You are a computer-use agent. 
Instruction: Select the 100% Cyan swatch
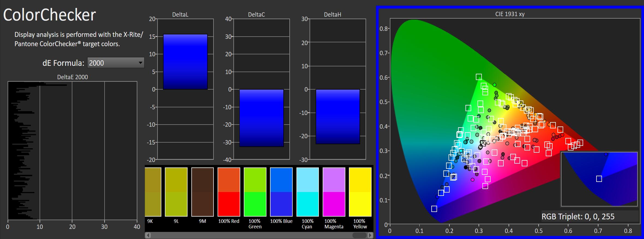coord(307,192)
